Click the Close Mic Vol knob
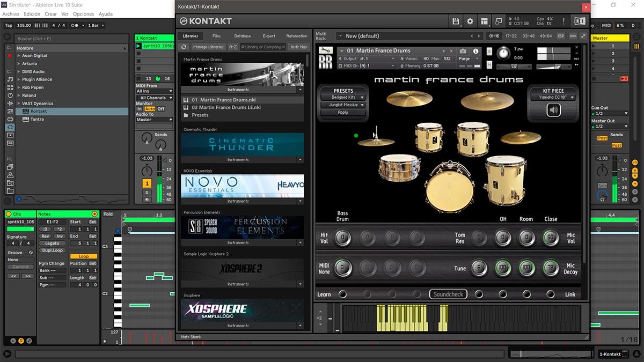 (x=550, y=238)
